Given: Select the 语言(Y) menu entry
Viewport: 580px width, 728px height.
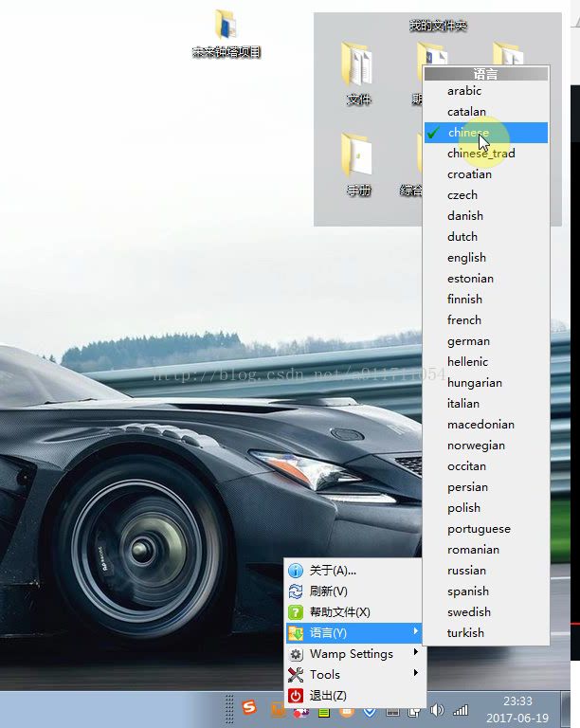Looking at the screenshot, I should pyautogui.click(x=353, y=633).
